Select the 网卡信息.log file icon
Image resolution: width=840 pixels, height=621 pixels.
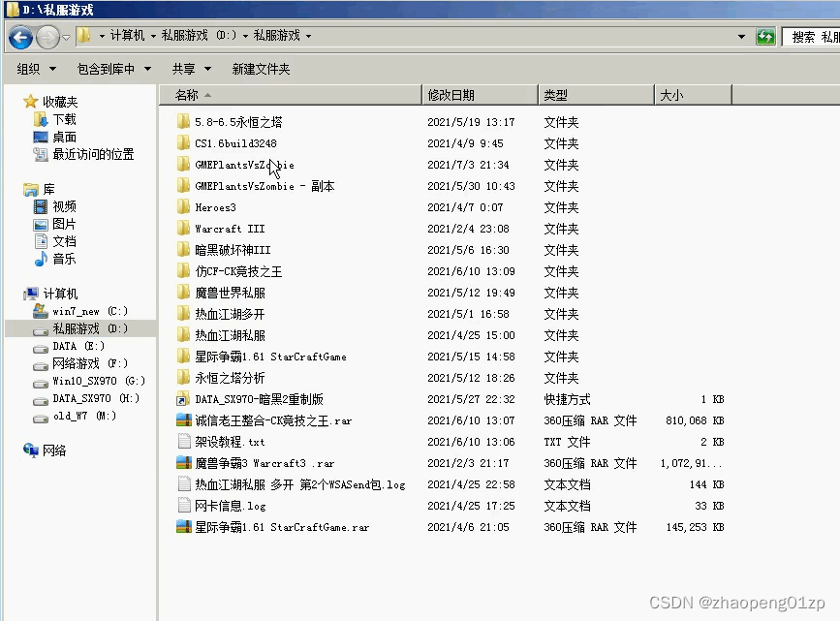(184, 506)
